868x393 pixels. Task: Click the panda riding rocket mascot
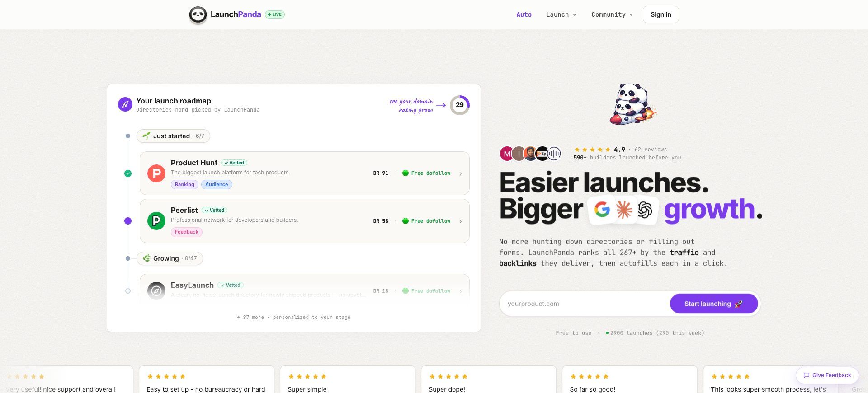[633, 104]
